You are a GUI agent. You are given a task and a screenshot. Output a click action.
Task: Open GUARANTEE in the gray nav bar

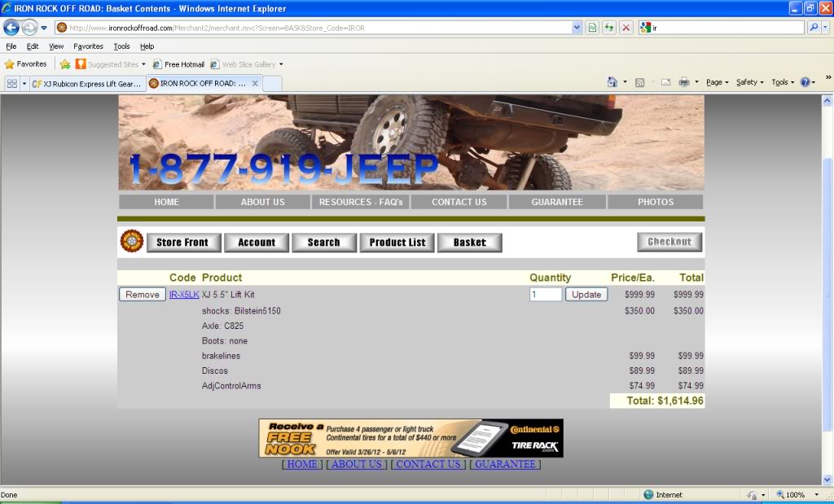pos(557,202)
